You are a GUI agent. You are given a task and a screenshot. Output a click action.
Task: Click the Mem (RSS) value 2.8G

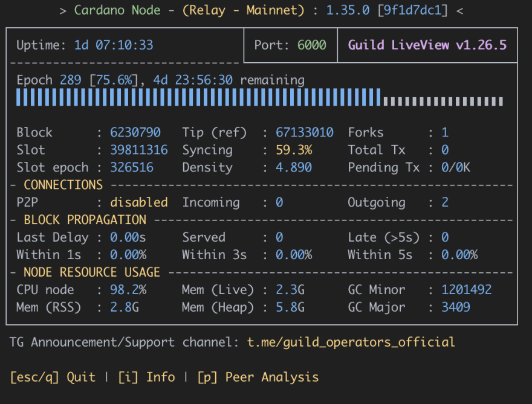click(x=124, y=307)
